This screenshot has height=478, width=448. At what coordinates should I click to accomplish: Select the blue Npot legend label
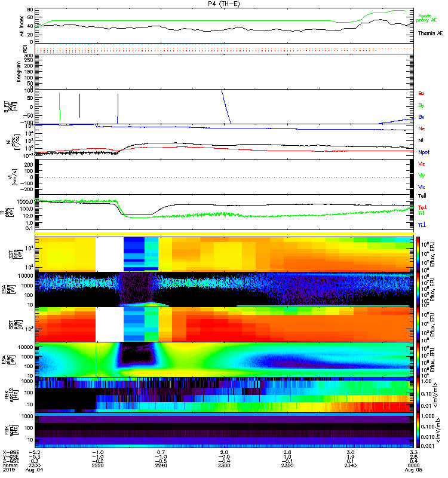(424, 152)
